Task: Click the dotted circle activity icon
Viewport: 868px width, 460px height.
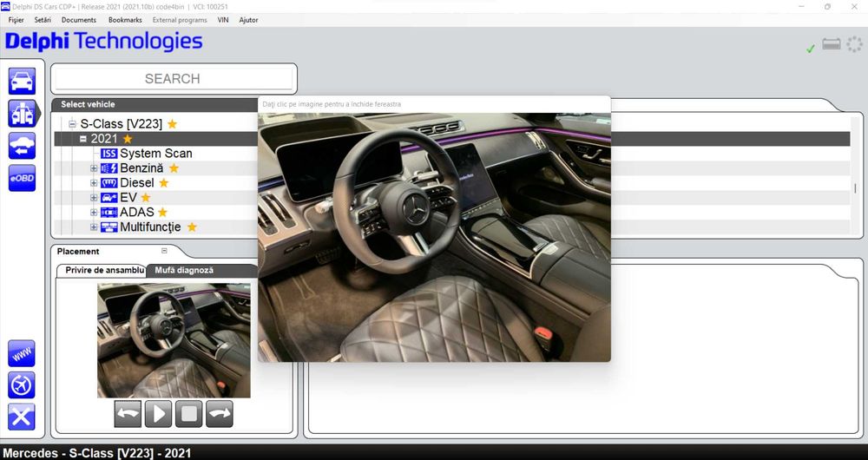Action: pos(854,44)
